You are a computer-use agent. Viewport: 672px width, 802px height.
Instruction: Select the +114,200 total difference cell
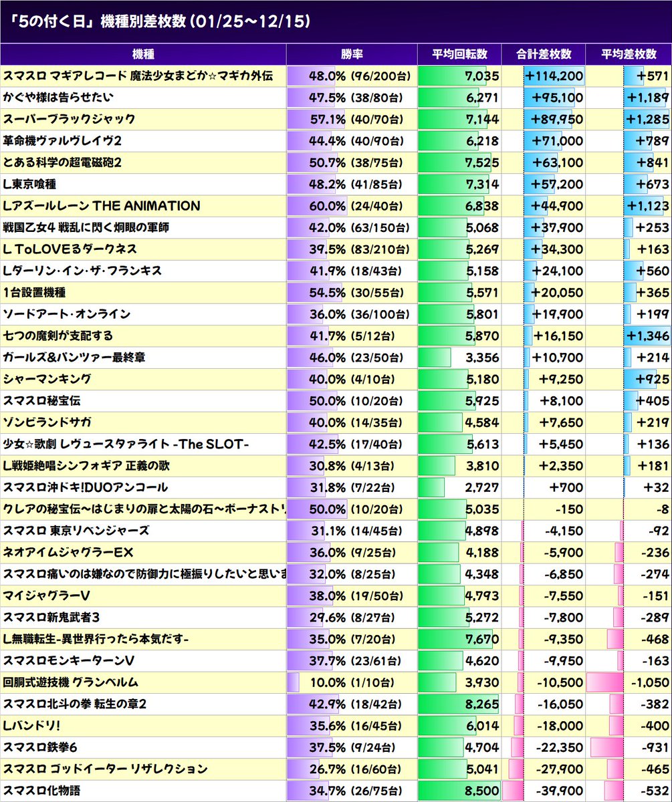pyautogui.click(x=544, y=76)
